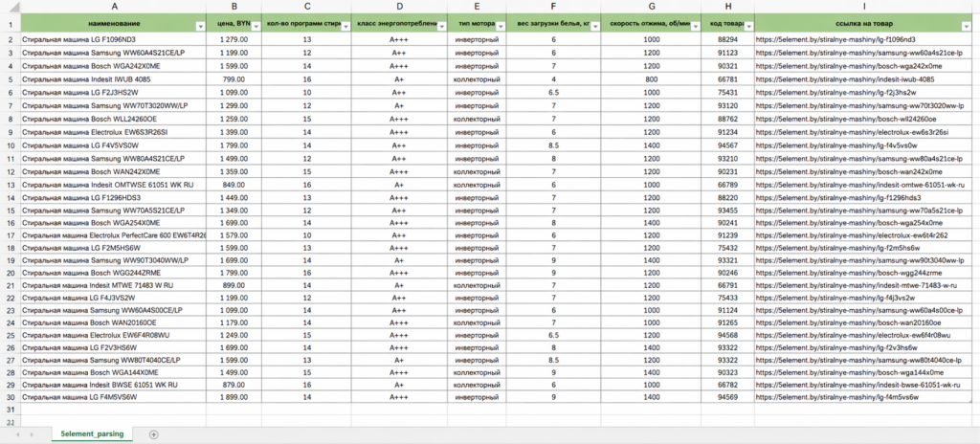Click the select-all corner of the grid
Screen dimensions: 980x444
pos(10,7)
